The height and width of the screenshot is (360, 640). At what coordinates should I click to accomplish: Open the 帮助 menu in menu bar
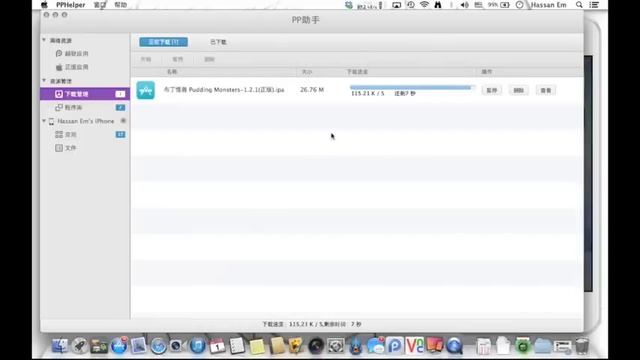120,5
